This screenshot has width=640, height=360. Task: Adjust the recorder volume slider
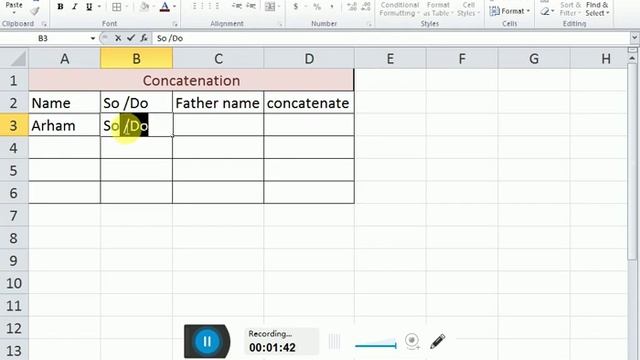[376, 344]
